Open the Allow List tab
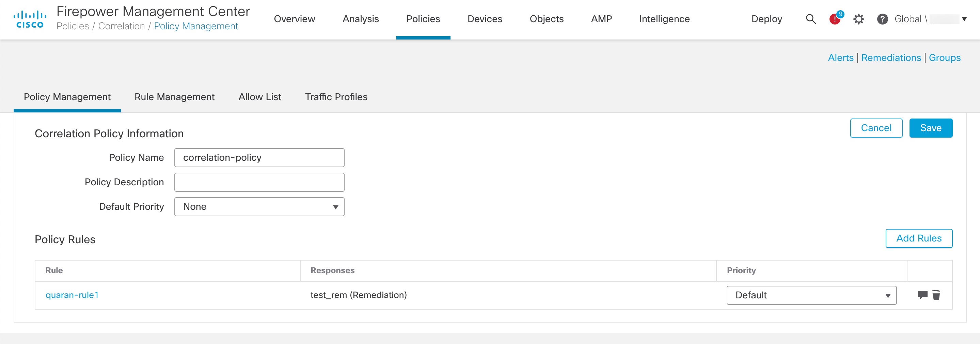 pos(259,97)
